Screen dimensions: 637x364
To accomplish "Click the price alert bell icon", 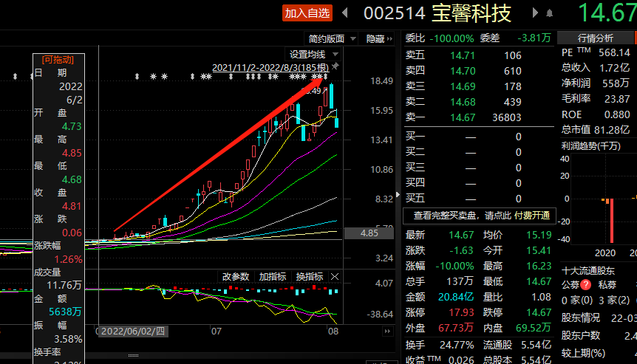I will pyautogui.click(x=549, y=13).
